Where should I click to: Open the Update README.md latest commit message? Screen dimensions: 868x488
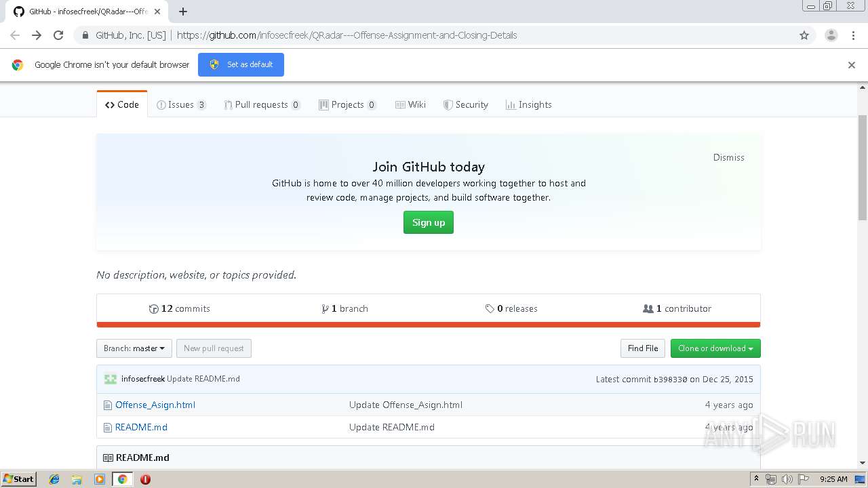203,379
